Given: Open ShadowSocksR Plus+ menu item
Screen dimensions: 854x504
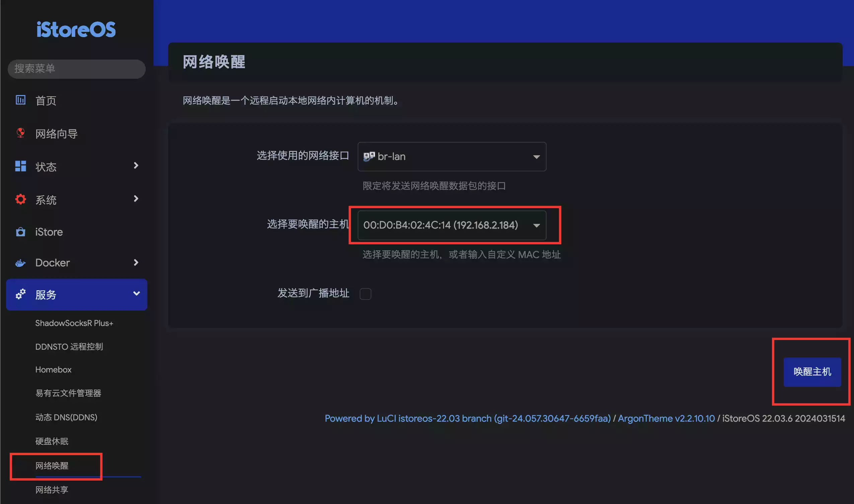Looking at the screenshot, I should 74,323.
